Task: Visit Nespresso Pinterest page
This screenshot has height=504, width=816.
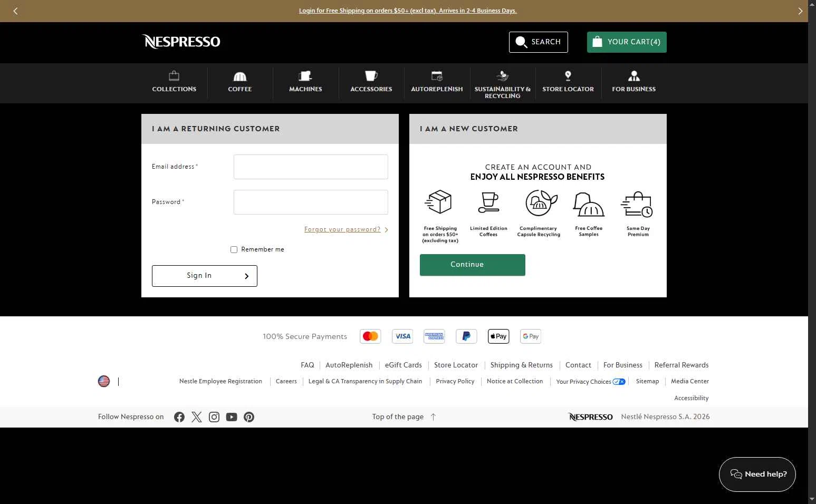Action: click(249, 417)
